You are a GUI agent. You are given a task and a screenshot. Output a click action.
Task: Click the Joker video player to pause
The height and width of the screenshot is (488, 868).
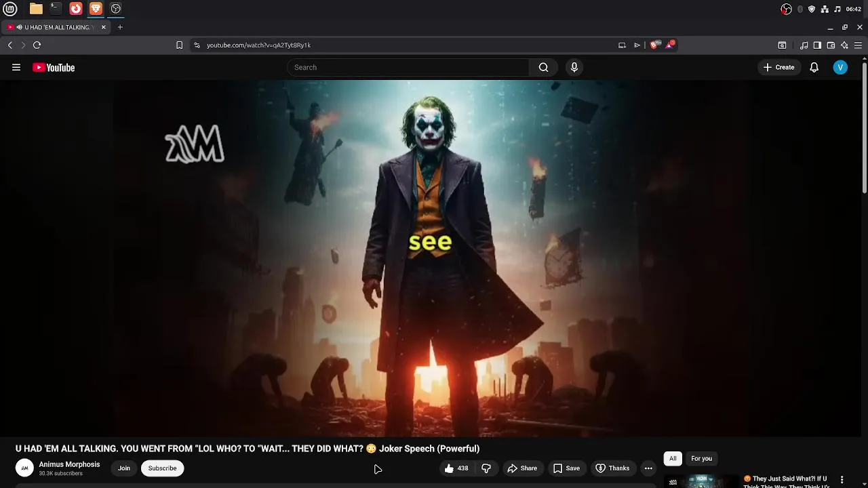pos(431,258)
